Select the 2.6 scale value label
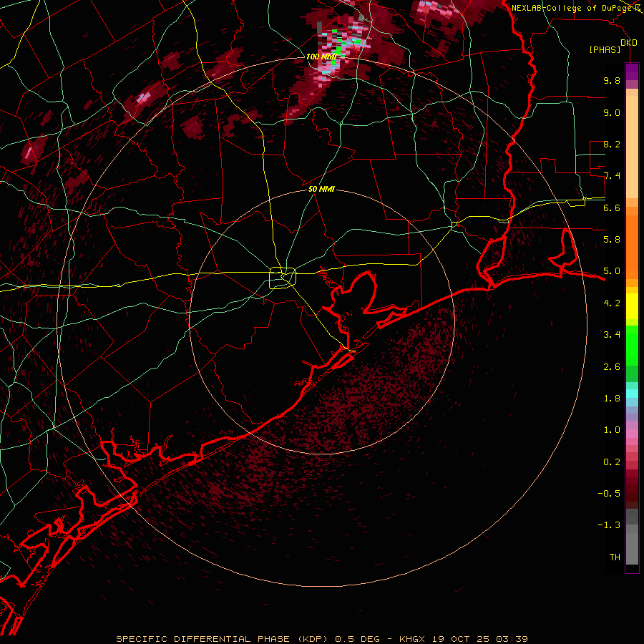This screenshot has height=644, width=644. pyautogui.click(x=612, y=367)
